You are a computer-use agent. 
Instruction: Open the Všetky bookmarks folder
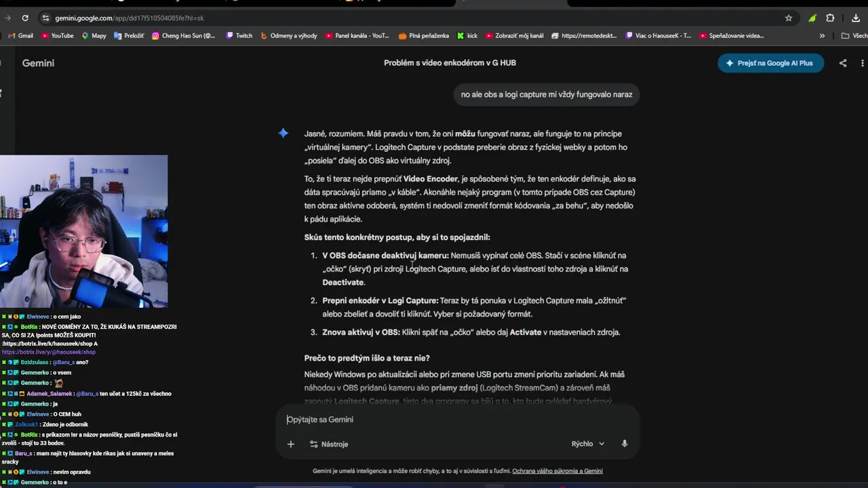tap(854, 36)
